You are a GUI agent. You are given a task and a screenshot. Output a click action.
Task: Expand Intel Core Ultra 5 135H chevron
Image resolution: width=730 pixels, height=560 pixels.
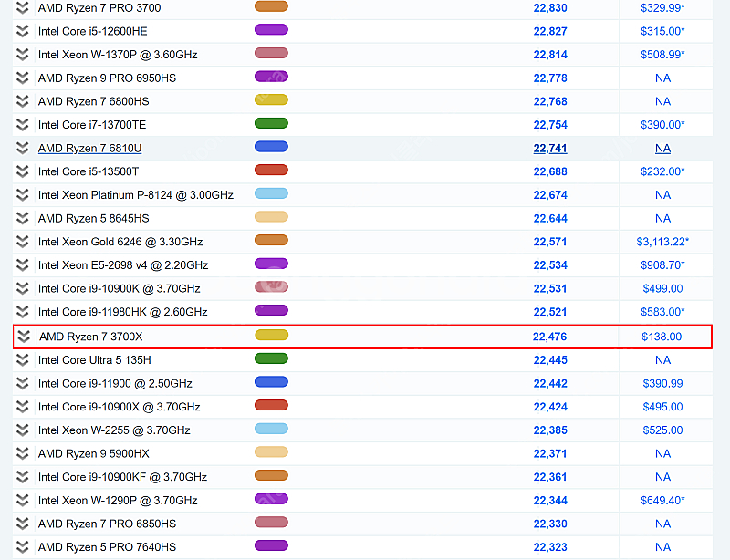pyautogui.click(x=22, y=360)
